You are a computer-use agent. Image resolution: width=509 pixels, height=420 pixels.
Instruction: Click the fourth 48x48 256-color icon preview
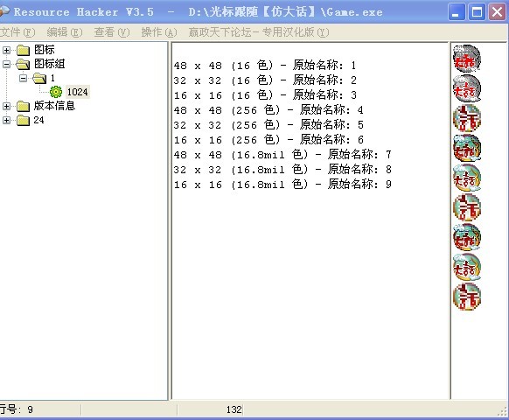[467, 148]
